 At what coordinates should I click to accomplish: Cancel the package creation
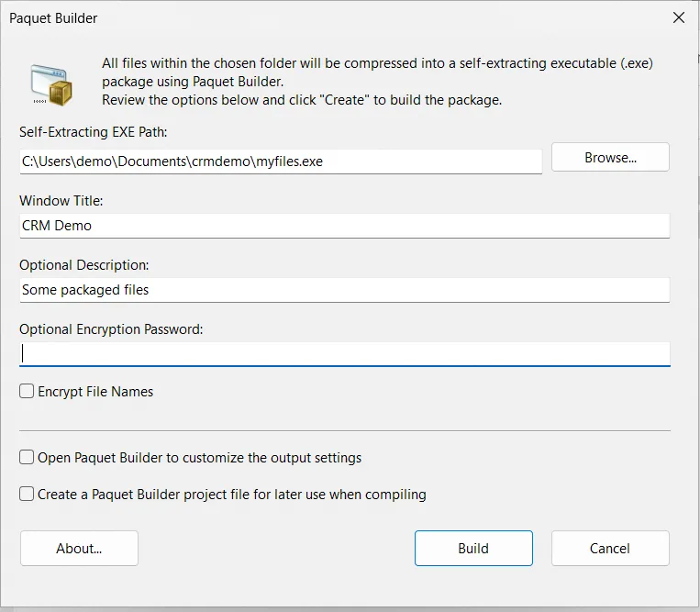tap(610, 549)
